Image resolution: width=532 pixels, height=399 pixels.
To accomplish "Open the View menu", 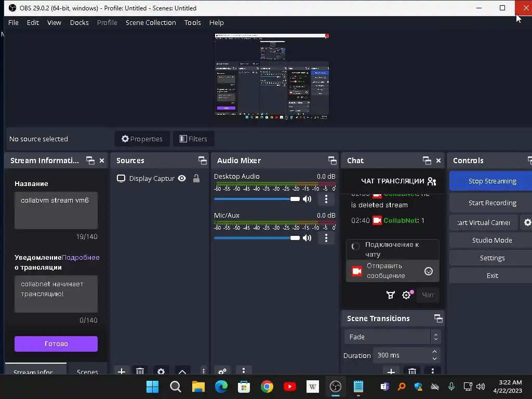I will [54, 22].
